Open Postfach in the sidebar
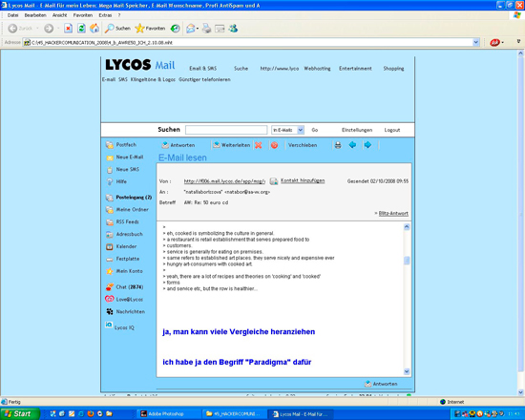The height and width of the screenshot is (420, 525). (121, 145)
